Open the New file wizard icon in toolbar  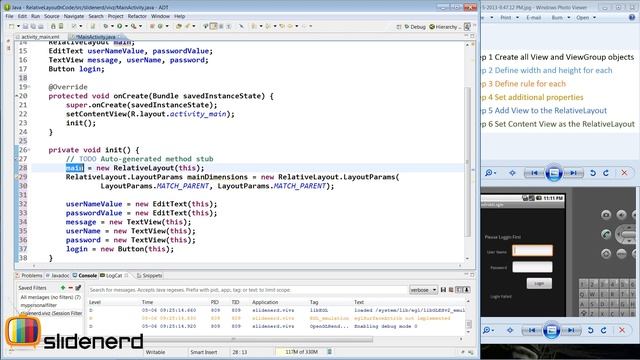click(x=11, y=26)
